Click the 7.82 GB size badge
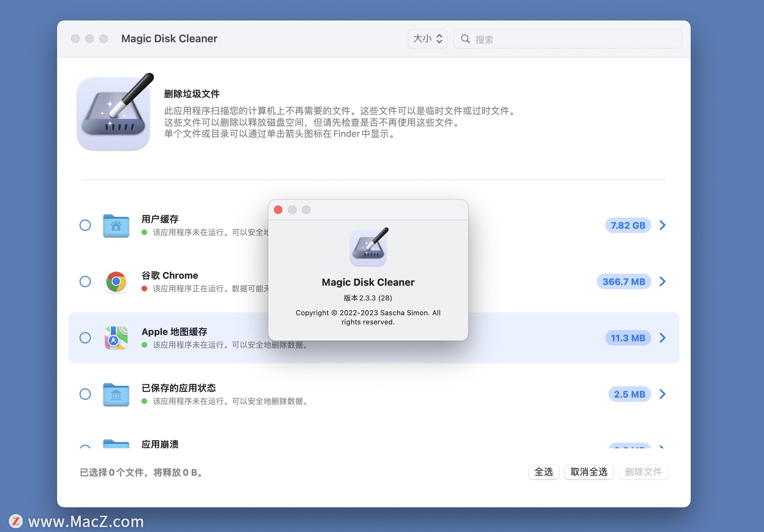Viewport: 764px width, 532px height. coord(628,225)
